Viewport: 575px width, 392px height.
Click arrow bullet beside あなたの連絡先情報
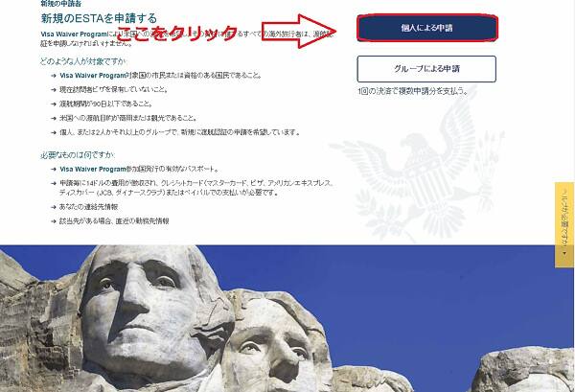(x=54, y=207)
